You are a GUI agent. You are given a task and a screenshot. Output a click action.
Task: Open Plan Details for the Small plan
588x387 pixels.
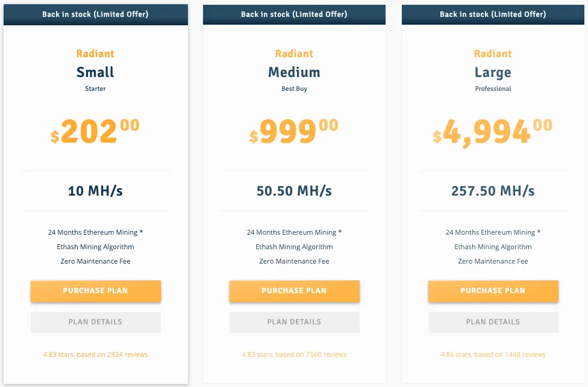tap(95, 322)
